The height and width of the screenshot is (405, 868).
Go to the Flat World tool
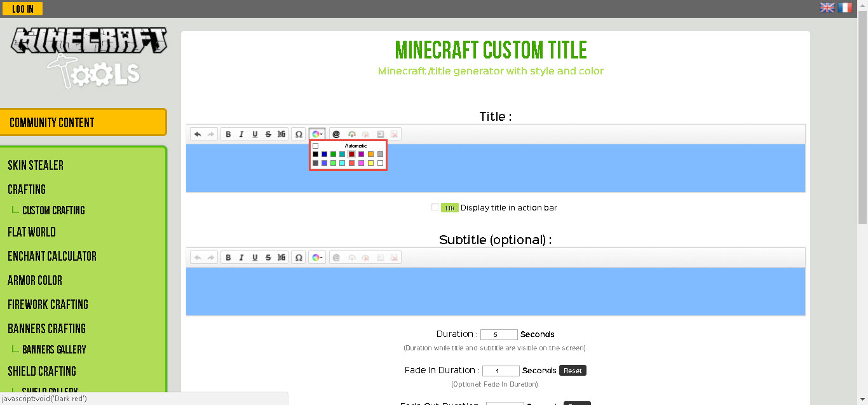point(32,232)
